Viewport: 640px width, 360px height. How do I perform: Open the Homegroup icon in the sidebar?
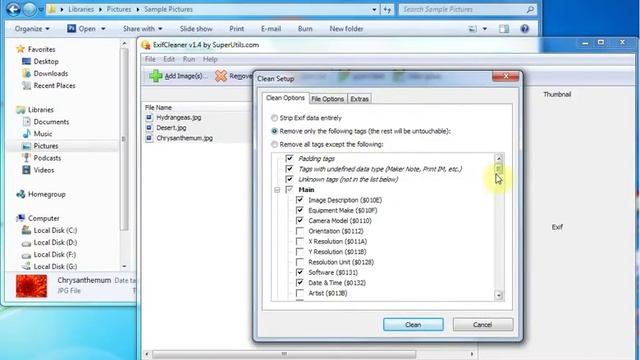click(20, 194)
